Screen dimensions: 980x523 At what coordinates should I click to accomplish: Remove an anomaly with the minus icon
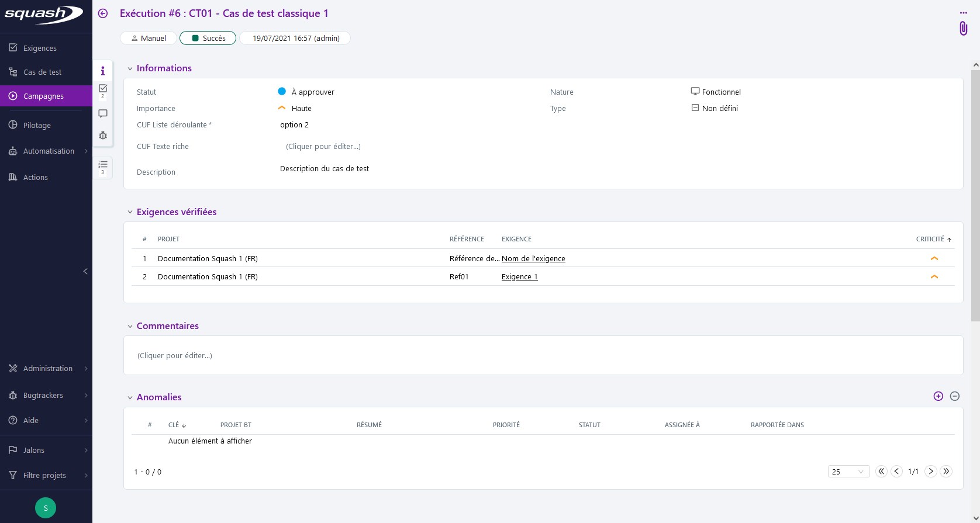tap(954, 396)
